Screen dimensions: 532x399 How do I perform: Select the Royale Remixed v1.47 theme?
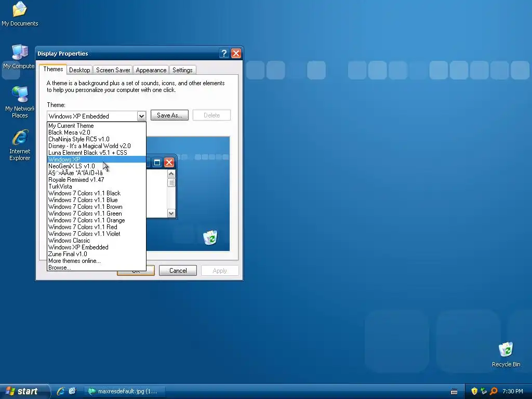[97, 180]
